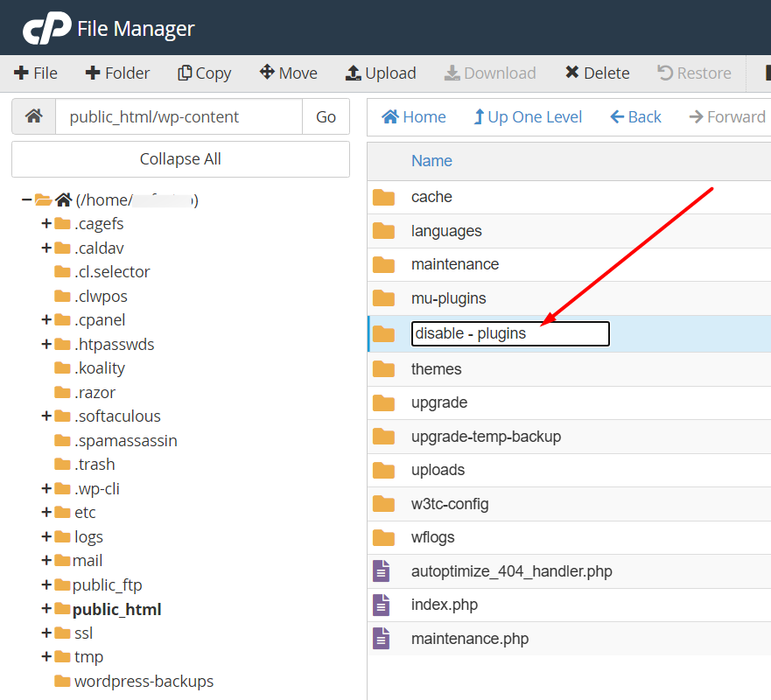Click the themes folder icon
Image resolution: width=771 pixels, height=700 pixels.
pos(383,369)
